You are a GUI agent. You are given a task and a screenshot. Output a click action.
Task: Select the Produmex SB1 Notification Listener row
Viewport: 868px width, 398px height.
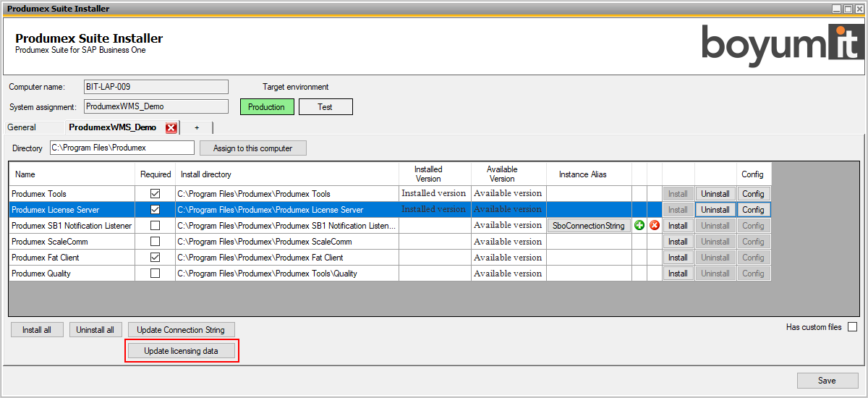pyautogui.click(x=72, y=226)
